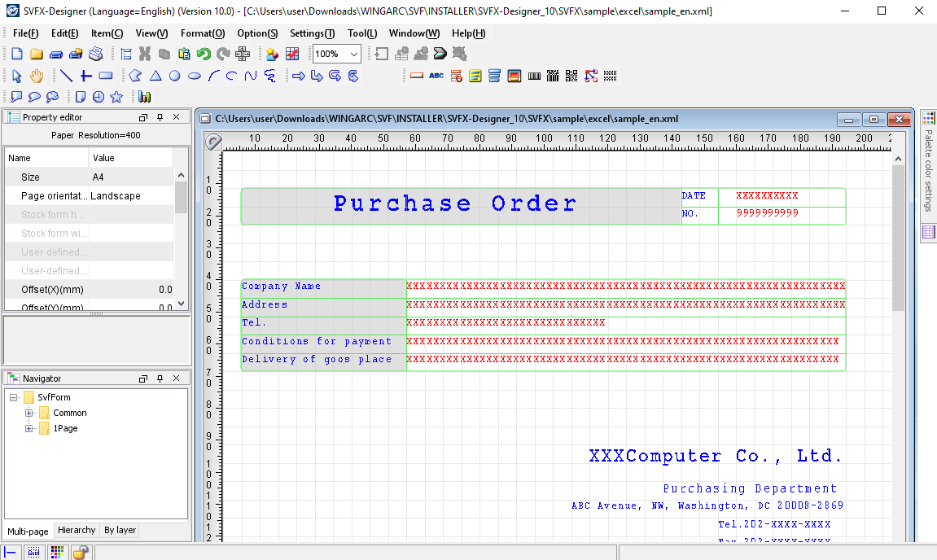Click property list scroll down arrow
Image resolution: width=937 pixels, height=560 pixels.
click(x=181, y=304)
